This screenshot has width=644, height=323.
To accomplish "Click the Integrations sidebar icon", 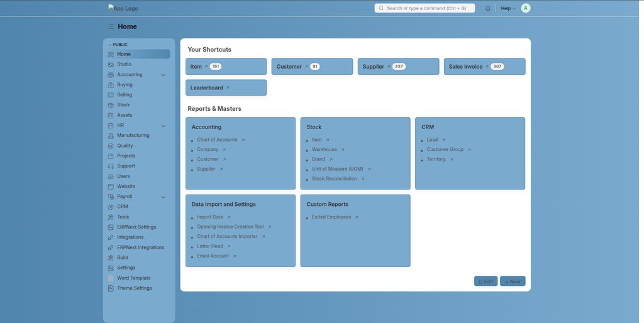I will [x=111, y=237].
